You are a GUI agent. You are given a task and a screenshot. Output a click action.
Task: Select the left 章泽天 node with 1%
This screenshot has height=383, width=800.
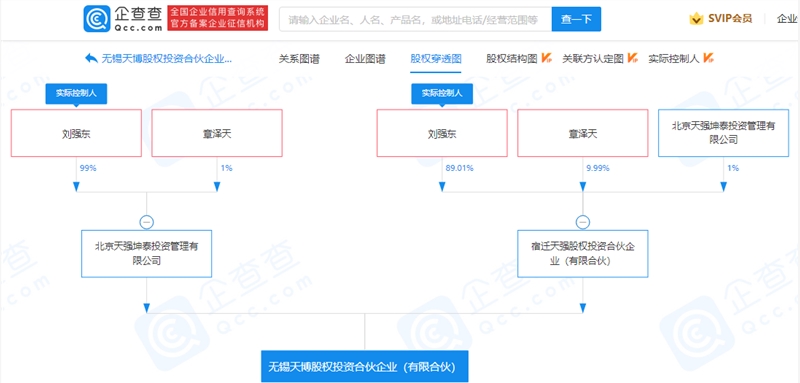pyautogui.click(x=217, y=133)
